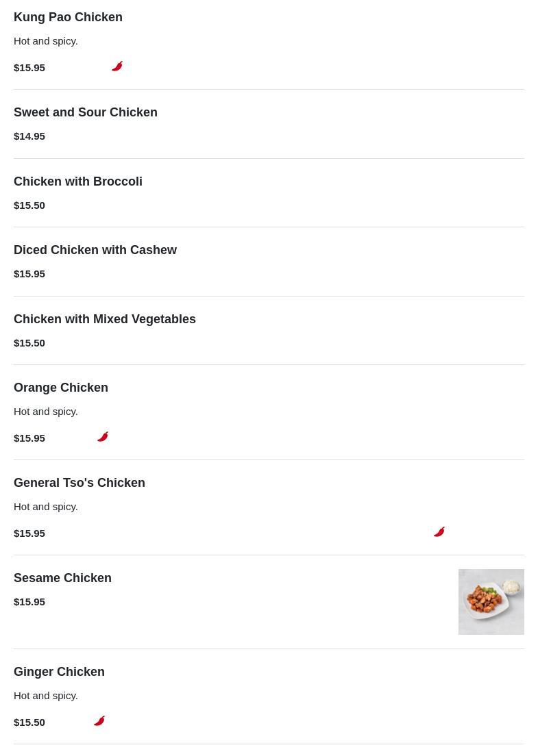Viewport: 538px width, 756px height.
Task: Click the spicy chili icon for Orange Chicken
Action: click(103, 437)
